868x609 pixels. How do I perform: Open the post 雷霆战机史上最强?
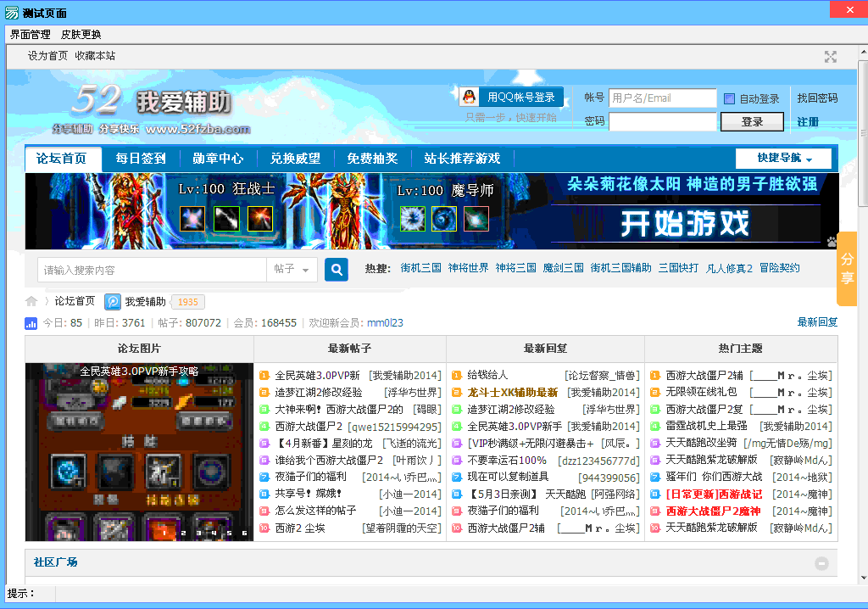coord(706,426)
